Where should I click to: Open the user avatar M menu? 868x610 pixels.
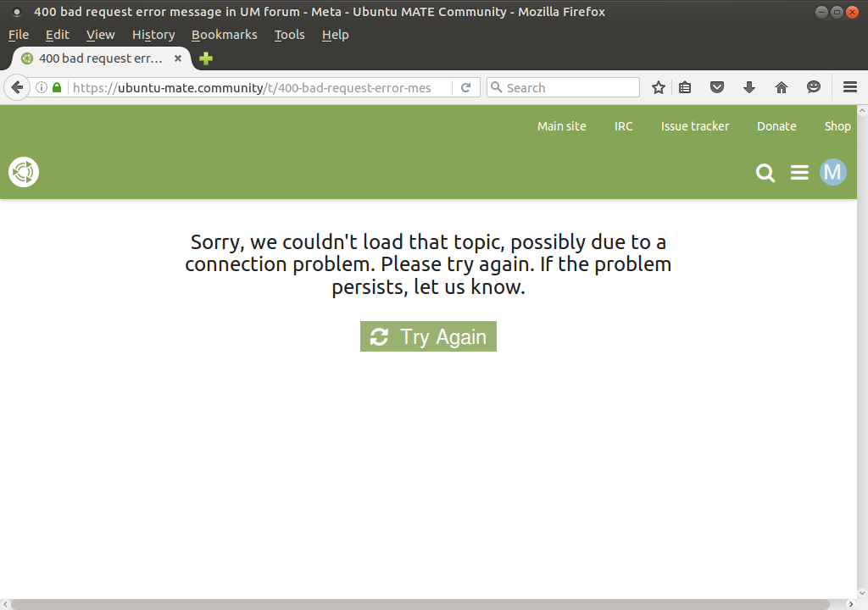pos(833,172)
